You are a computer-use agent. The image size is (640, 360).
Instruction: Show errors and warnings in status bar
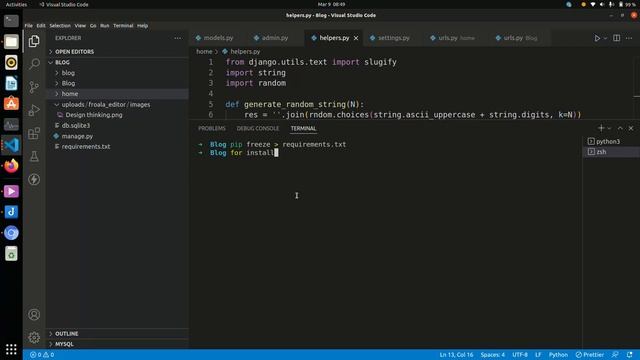point(42,355)
